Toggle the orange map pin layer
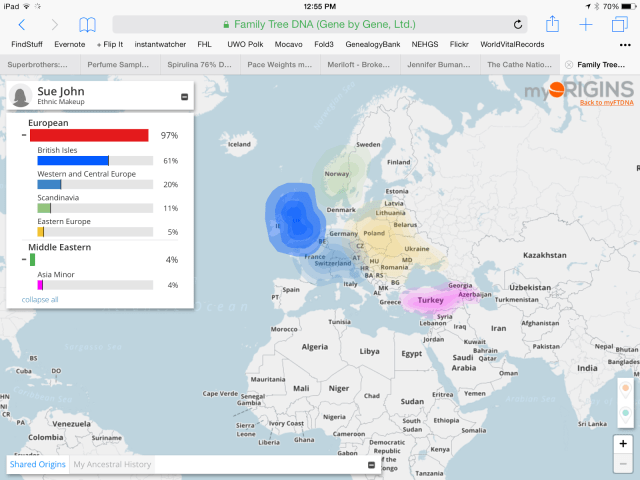Image resolution: width=640 pixels, height=480 pixels. [624, 388]
